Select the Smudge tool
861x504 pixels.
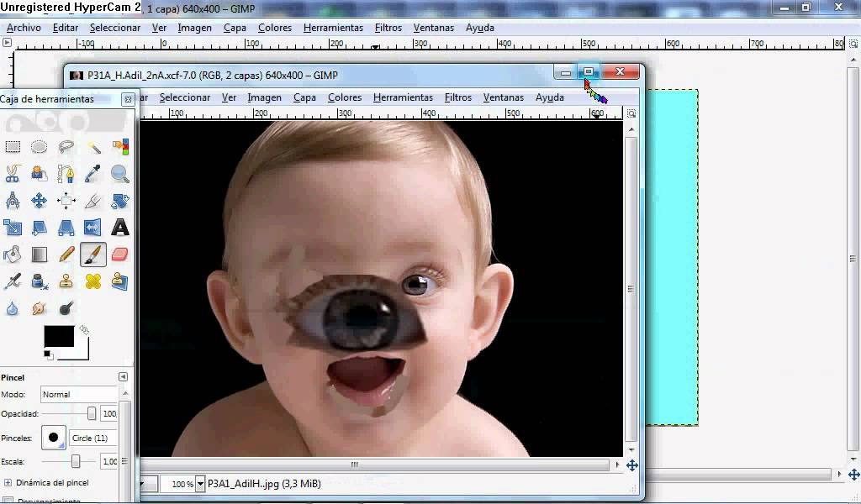pyautogui.click(x=39, y=308)
